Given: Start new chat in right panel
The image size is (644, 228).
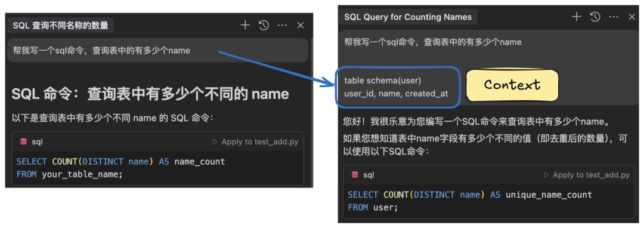Looking at the screenshot, I should click(x=577, y=17).
